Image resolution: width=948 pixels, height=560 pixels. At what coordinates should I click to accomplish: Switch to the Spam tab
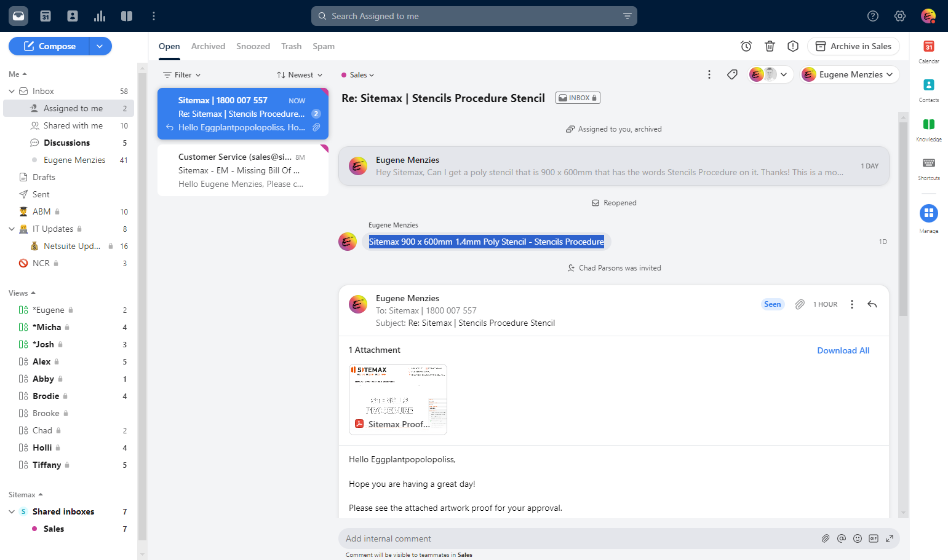pyautogui.click(x=324, y=46)
